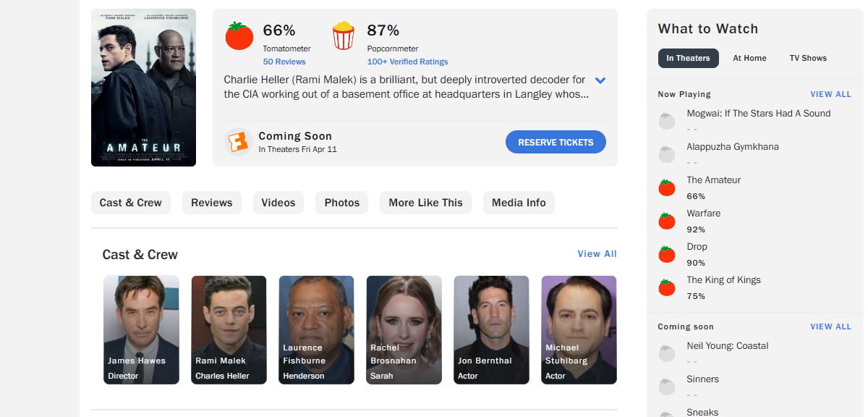868x417 pixels.
Task: Click the tomato icon beside Drop
Action: pyautogui.click(x=667, y=254)
